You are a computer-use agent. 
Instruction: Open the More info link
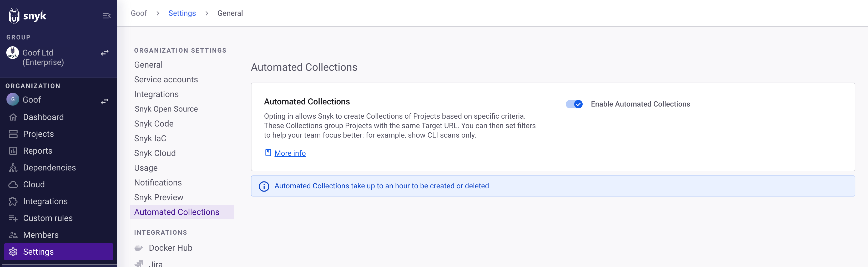[x=290, y=153]
